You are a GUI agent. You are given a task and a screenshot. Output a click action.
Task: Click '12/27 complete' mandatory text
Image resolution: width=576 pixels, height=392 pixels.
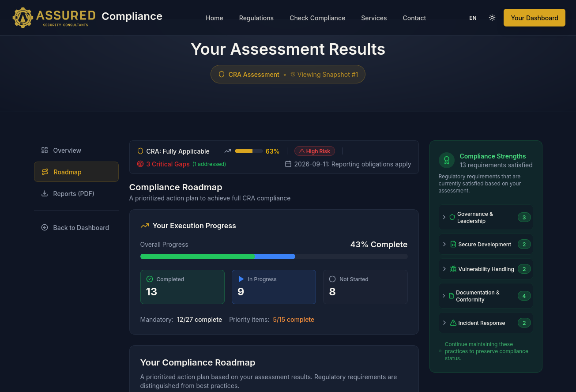(x=200, y=320)
